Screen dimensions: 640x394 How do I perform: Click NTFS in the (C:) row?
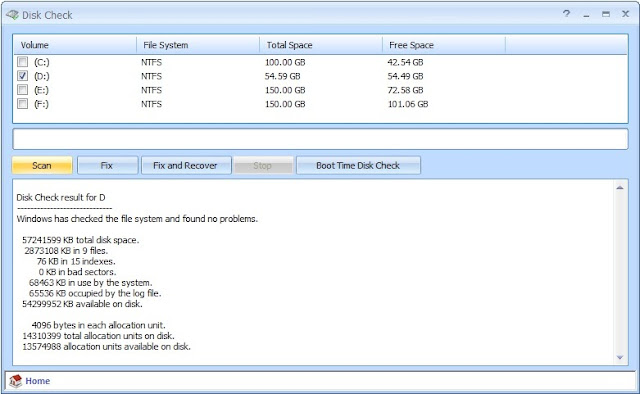(151, 62)
